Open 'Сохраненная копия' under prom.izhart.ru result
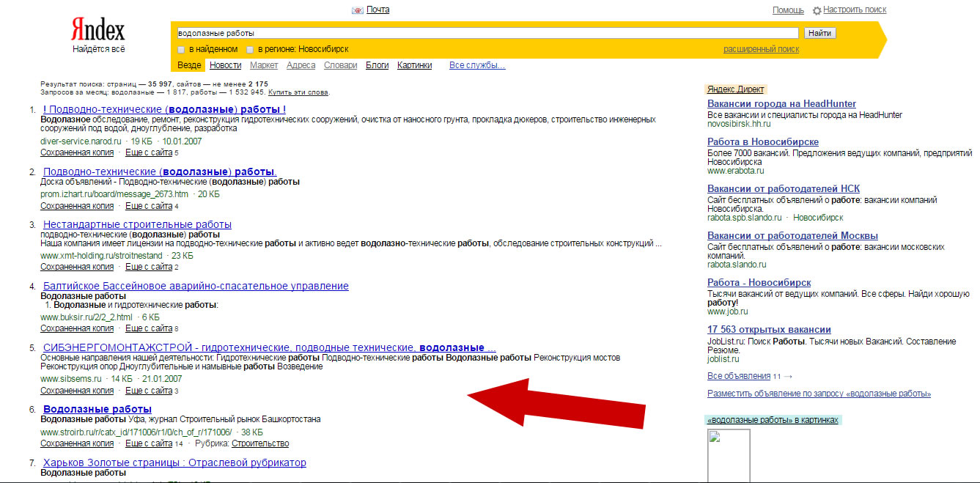Image resolution: width=980 pixels, height=483 pixels. [x=77, y=206]
